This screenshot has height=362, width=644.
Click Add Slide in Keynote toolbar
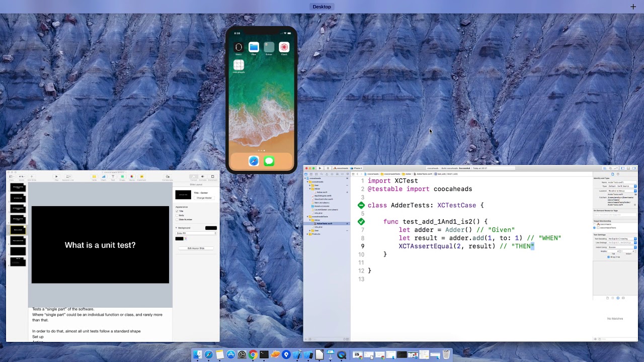coord(32,176)
